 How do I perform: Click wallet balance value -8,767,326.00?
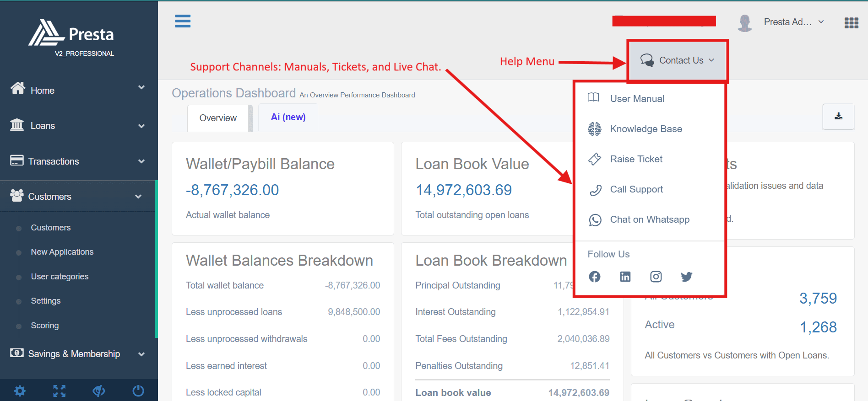[x=232, y=190]
